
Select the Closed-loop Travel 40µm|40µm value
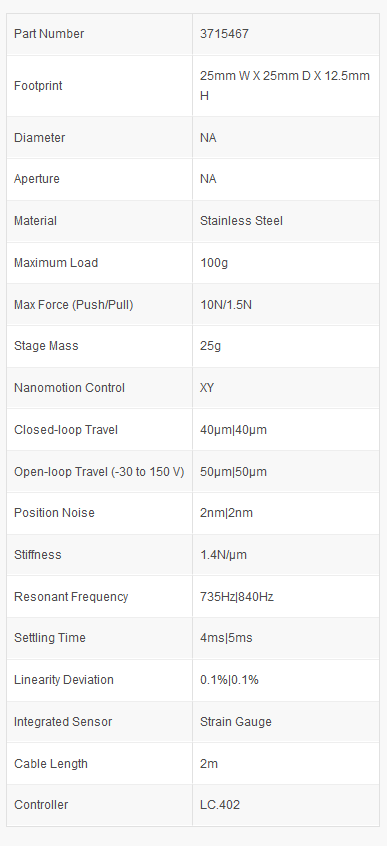tap(233, 430)
